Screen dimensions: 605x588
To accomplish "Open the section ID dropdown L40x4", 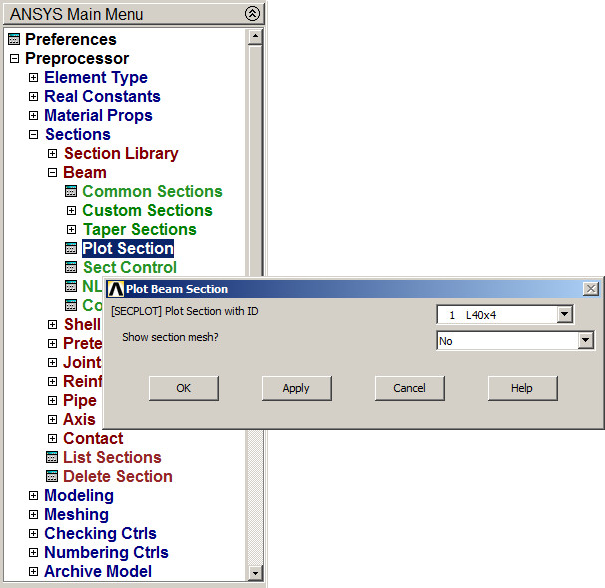I will pyautogui.click(x=564, y=315).
